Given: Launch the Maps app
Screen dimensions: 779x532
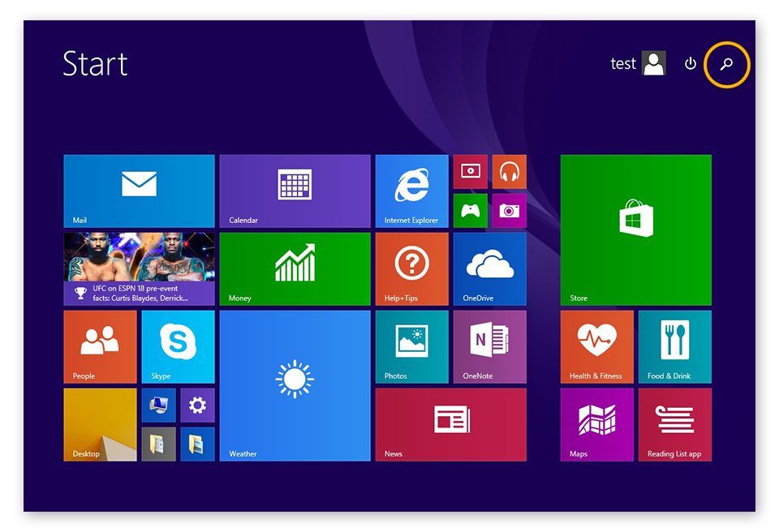Looking at the screenshot, I should [x=596, y=424].
